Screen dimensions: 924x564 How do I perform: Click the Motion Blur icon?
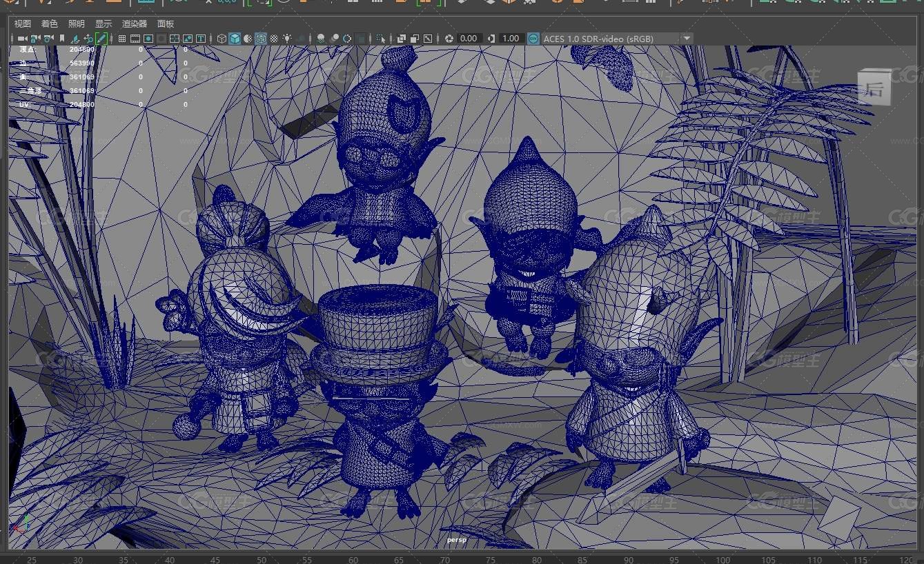click(x=334, y=39)
